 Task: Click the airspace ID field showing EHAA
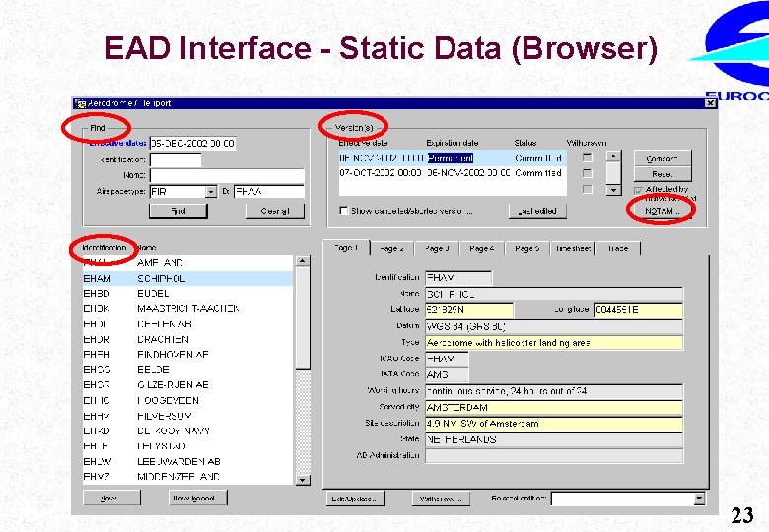tap(269, 191)
